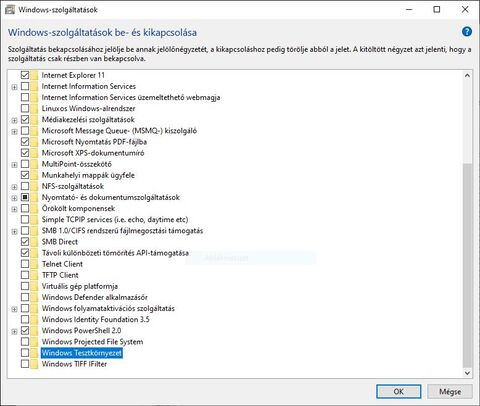Viewport: 480px width, 406px height.
Task: Select the folder icon beside Internet Explorer 11
Action: [34, 75]
